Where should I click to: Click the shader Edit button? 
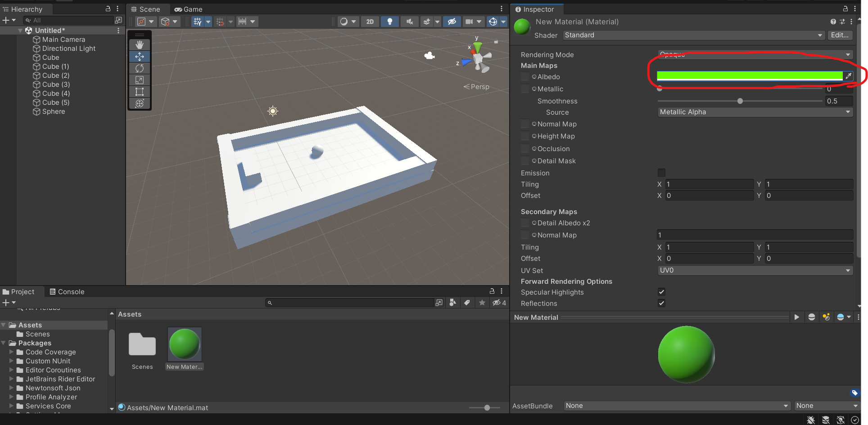[x=840, y=35]
